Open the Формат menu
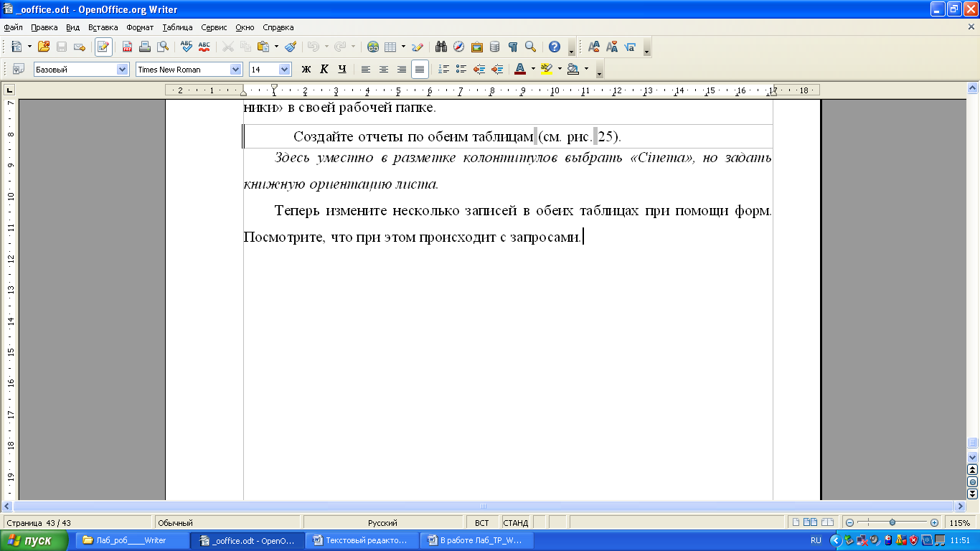980x551 pixels. coord(140,27)
